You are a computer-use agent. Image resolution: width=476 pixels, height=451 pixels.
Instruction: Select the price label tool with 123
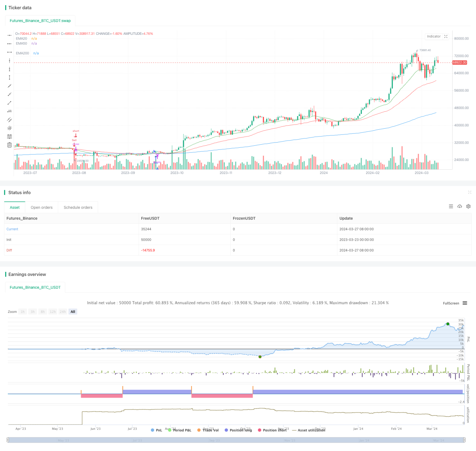(x=10, y=111)
